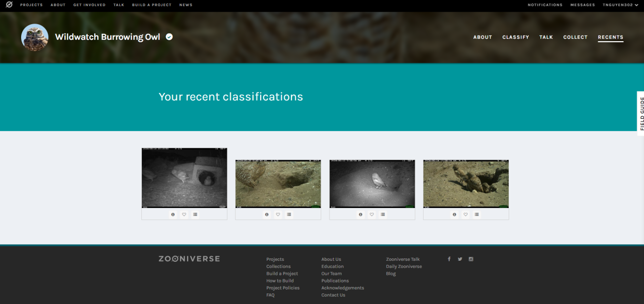The image size is (644, 304).
Task: Go to the project About tab
Action: 482,37
